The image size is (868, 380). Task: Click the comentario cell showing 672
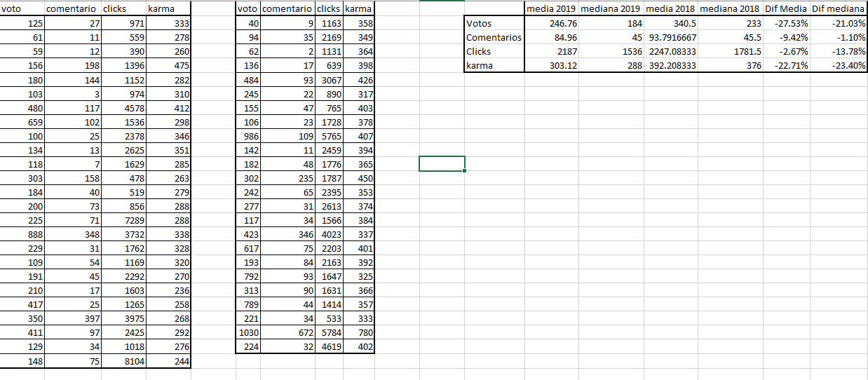[x=287, y=333]
